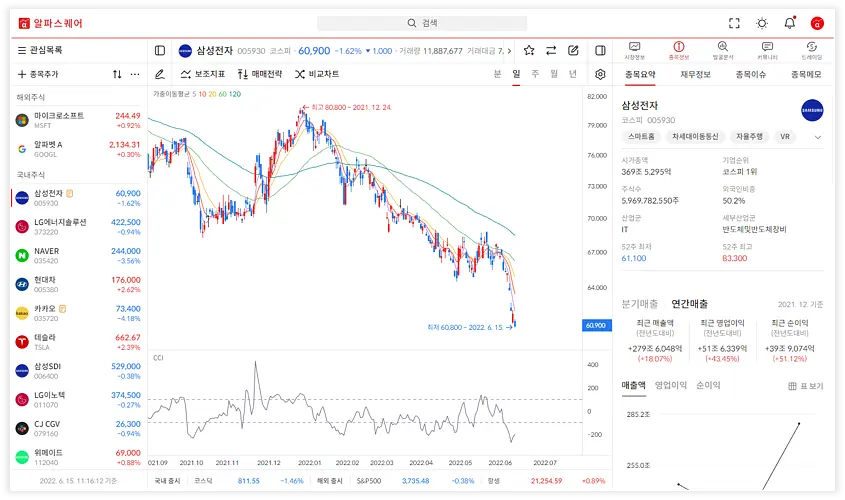Click the 종목추가 button

click(x=38, y=74)
